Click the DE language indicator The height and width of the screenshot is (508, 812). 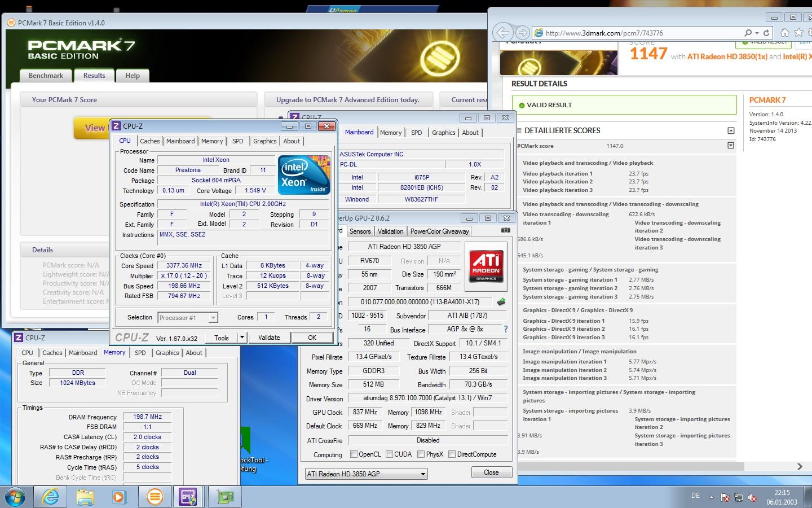tap(695, 496)
